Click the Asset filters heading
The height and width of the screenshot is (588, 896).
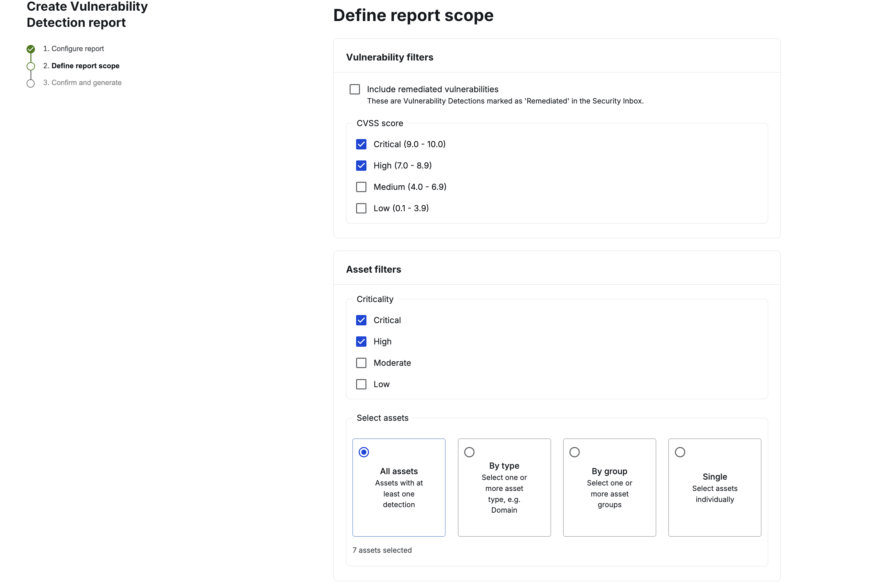coord(374,269)
